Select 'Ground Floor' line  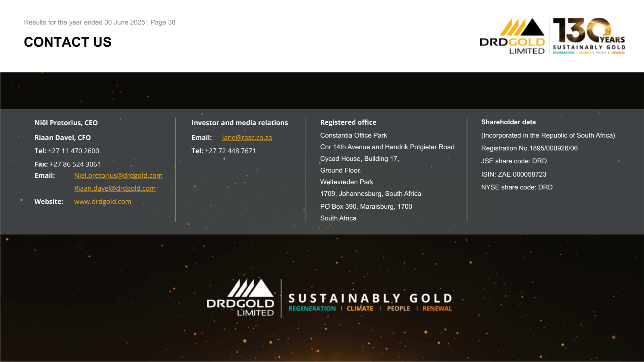340,170
